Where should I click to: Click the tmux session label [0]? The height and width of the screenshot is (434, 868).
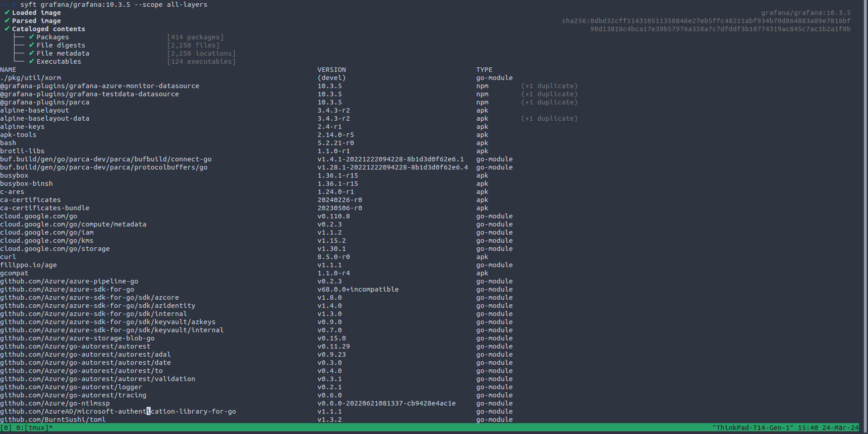[x=6, y=428]
